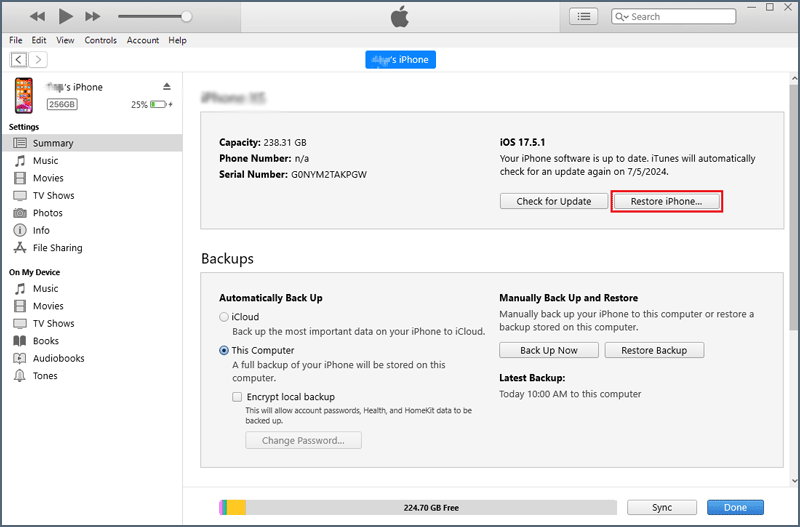Click the Back Up Now button

[x=549, y=350]
